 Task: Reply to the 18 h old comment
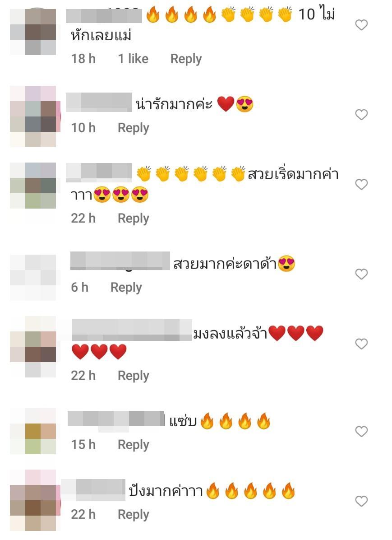[x=186, y=59]
